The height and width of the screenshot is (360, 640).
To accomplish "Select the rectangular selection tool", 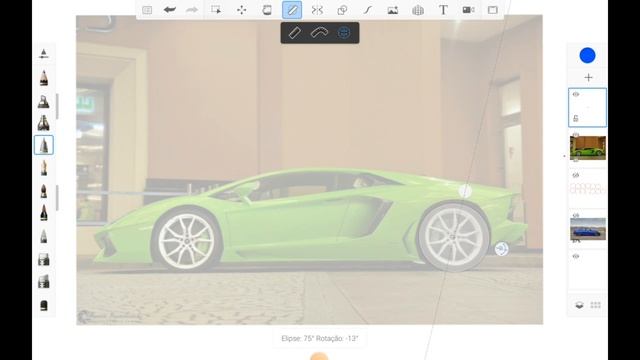I will coord(216,10).
